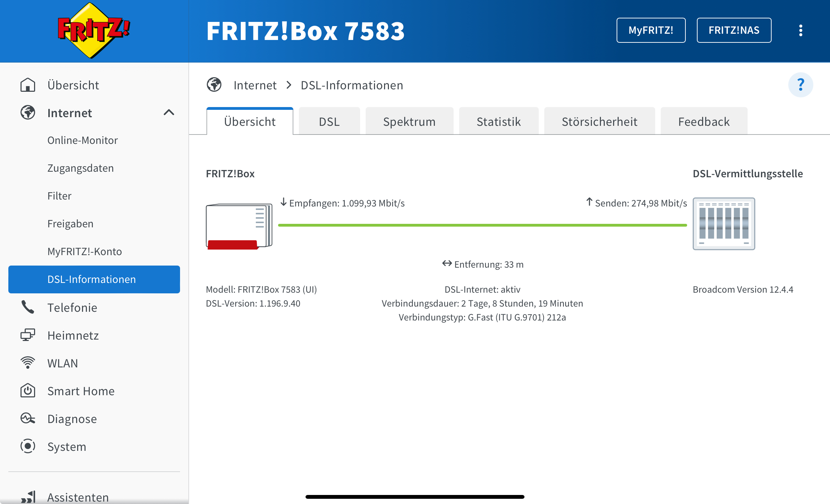Click the Verbindungstyp G.Fast text
This screenshot has height=504, width=830.
point(482,317)
